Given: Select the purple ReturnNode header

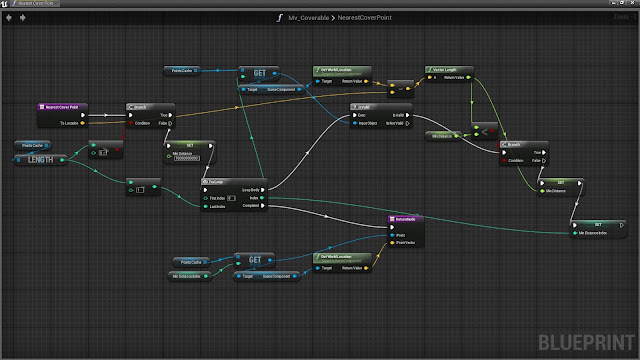Looking at the screenshot, I should point(406,219).
